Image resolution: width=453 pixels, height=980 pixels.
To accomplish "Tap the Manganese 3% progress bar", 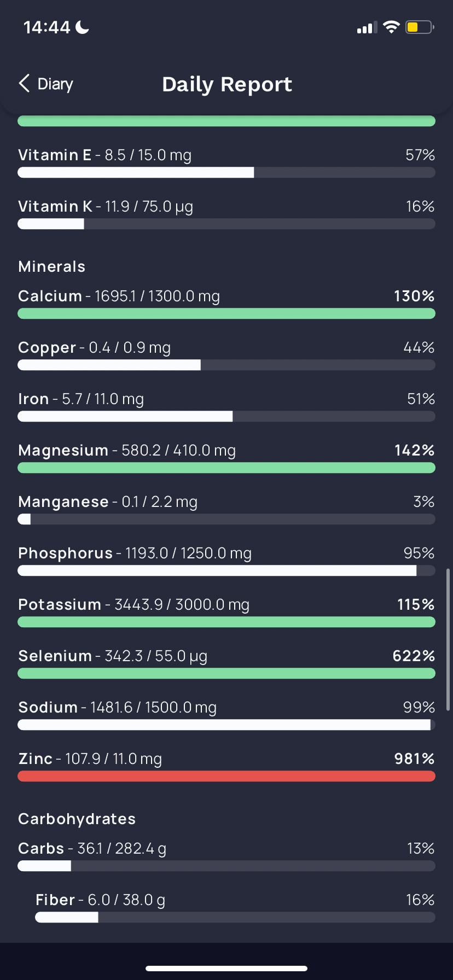I will 226,519.
